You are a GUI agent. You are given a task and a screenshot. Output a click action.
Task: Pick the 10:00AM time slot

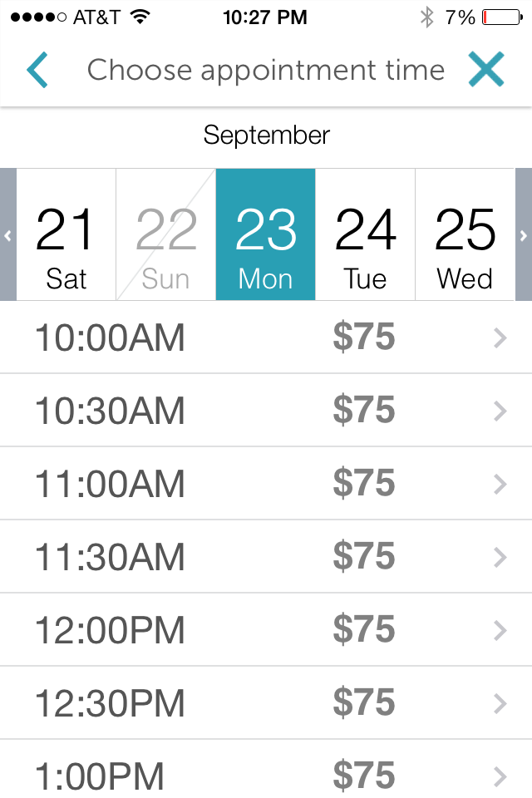pyautogui.click(x=266, y=337)
